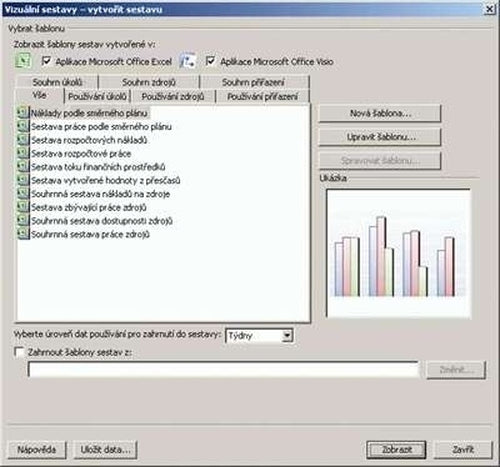Select Náklady podle směrného plánu text
The image size is (500, 467).
click(x=89, y=113)
